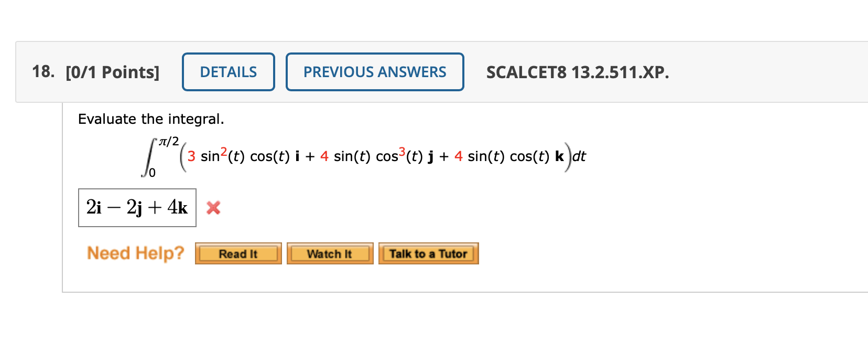This screenshot has height=341, width=868.
Task: Open the DETAILS panel for question 18
Action: click(227, 72)
